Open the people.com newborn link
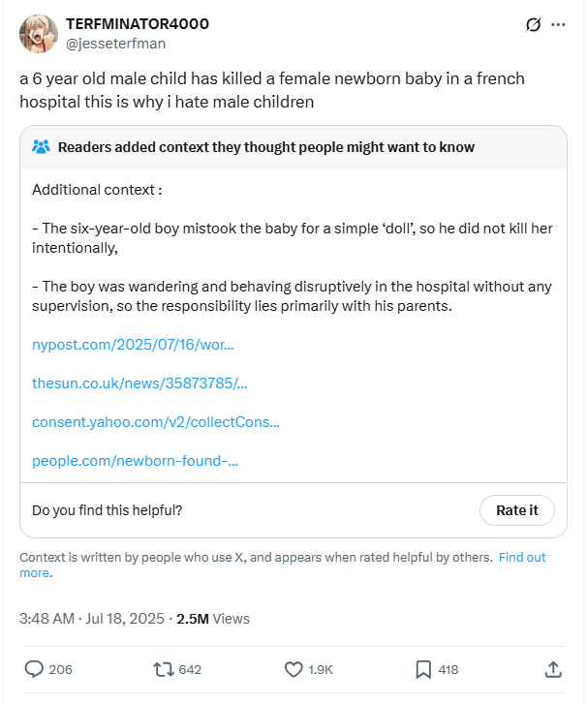 (x=136, y=461)
